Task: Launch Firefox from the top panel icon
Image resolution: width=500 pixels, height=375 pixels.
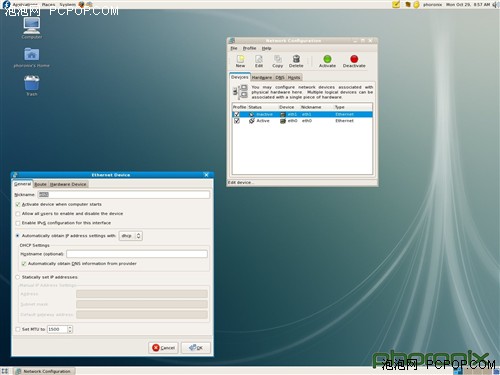Action: [x=81, y=4]
